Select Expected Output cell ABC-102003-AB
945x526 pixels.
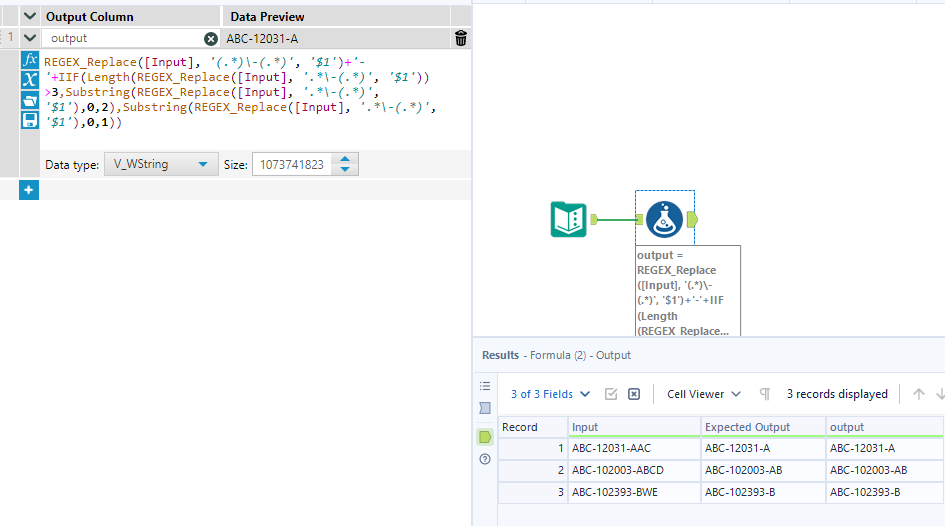763,470
